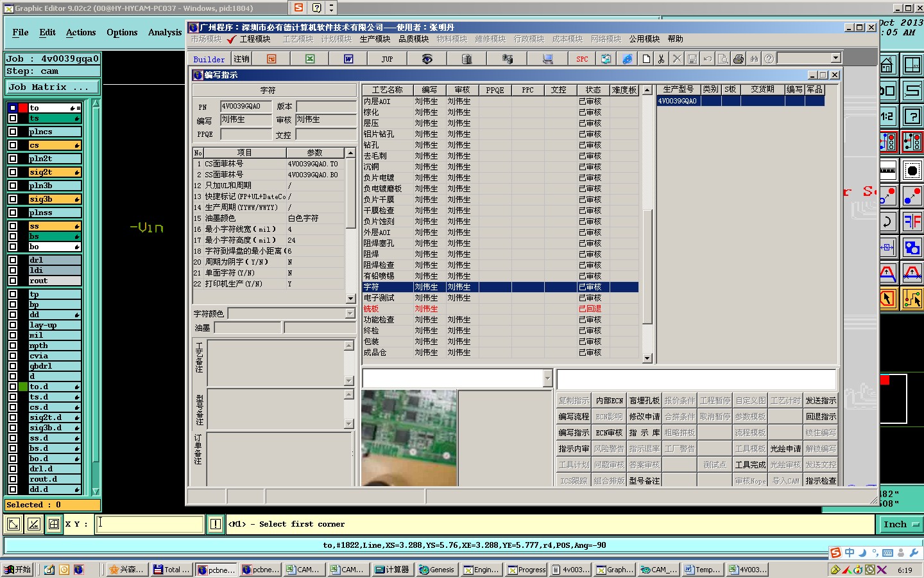The image size is (924, 578).
Task: Click the 编写流程 button
Action: coord(574,417)
